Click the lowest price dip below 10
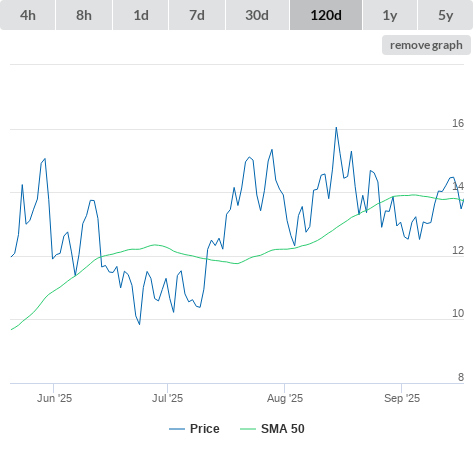This screenshot has height=455, width=474. [x=139, y=324]
